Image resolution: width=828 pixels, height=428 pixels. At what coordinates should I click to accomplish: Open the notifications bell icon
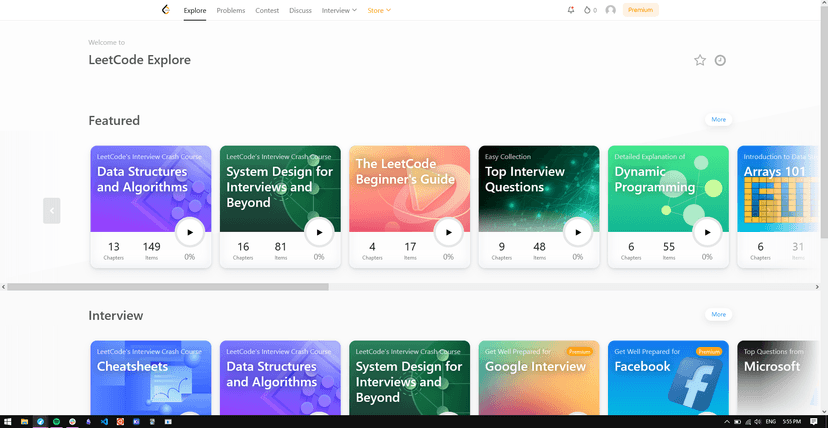coord(571,10)
